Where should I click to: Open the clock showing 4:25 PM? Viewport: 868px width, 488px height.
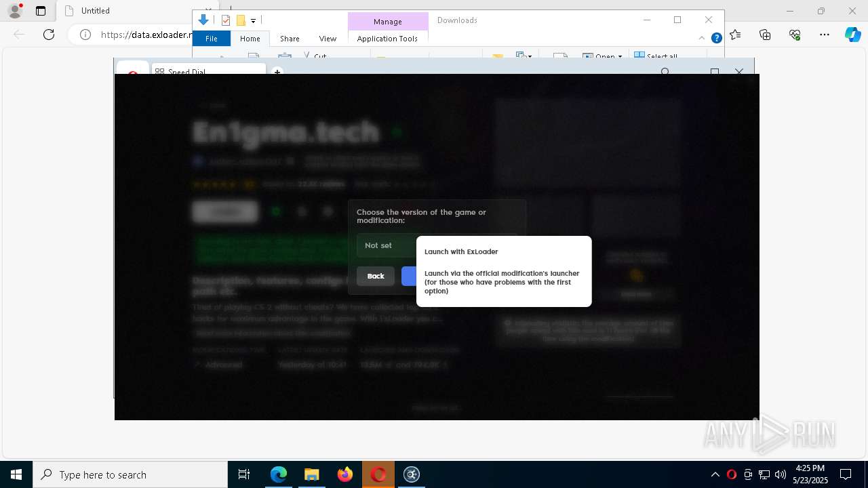click(x=810, y=474)
